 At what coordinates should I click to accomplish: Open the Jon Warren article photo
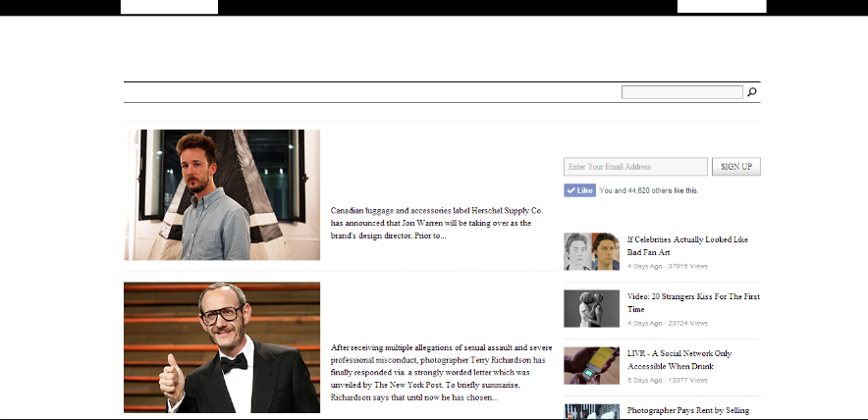tap(222, 194)
